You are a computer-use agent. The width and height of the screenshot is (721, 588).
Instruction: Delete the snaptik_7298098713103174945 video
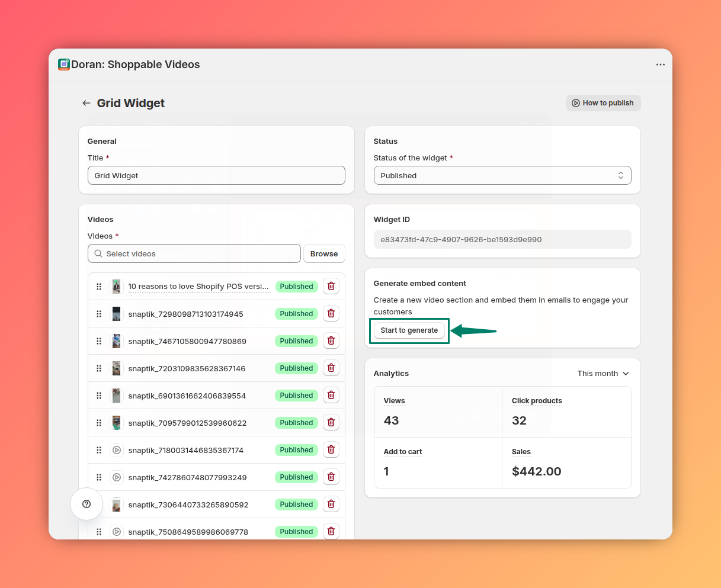pyautogui.click(x=331, y=314)
